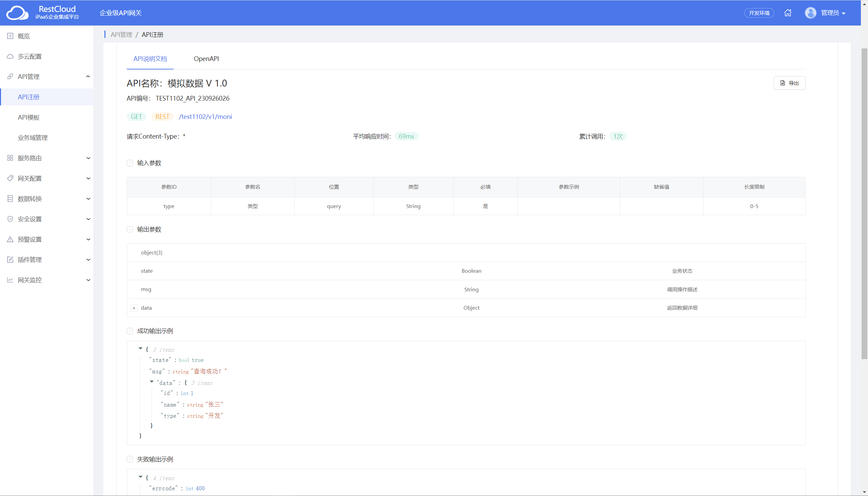Screen dimensions: 868x496
Task: Collapse the 成功输出示例 section toggle
Action: click(x=130, y=331)
